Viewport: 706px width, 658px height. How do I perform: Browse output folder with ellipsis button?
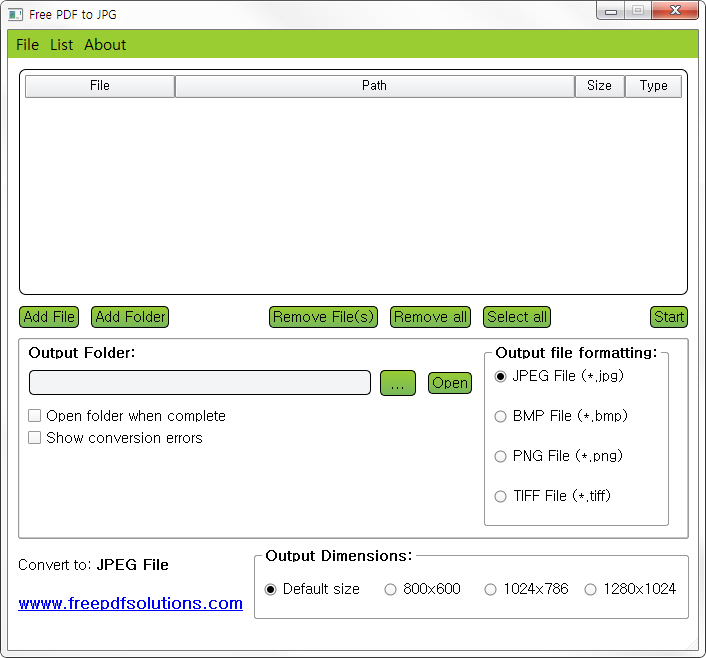click(x=397, y=383)
